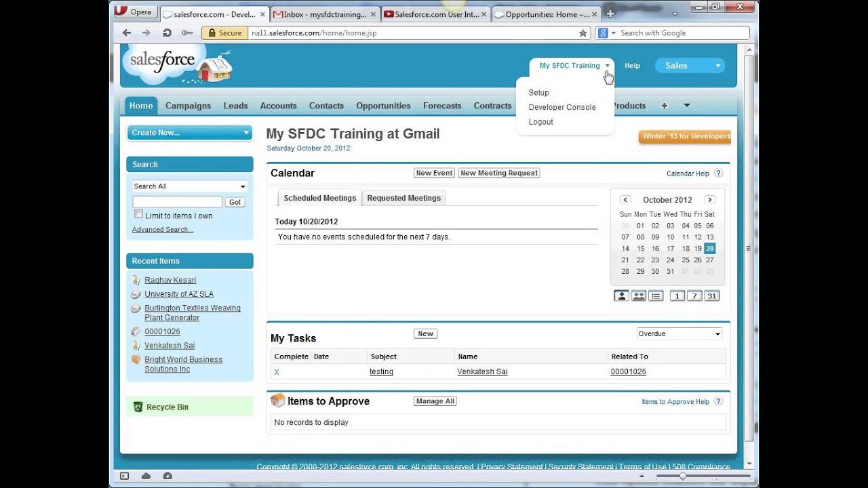Go to previous month in mini calendar

pyautogui.click(x=625, y=200)
